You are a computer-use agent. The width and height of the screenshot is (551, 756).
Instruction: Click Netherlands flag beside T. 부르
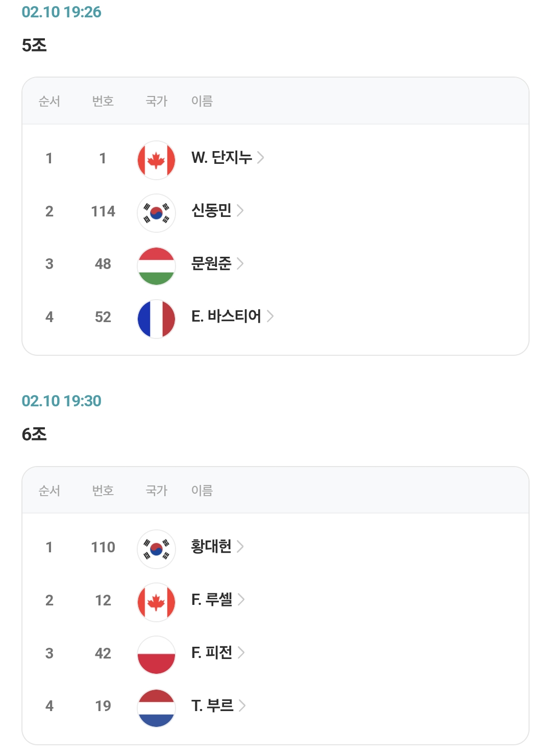click(x=156, y=708)
